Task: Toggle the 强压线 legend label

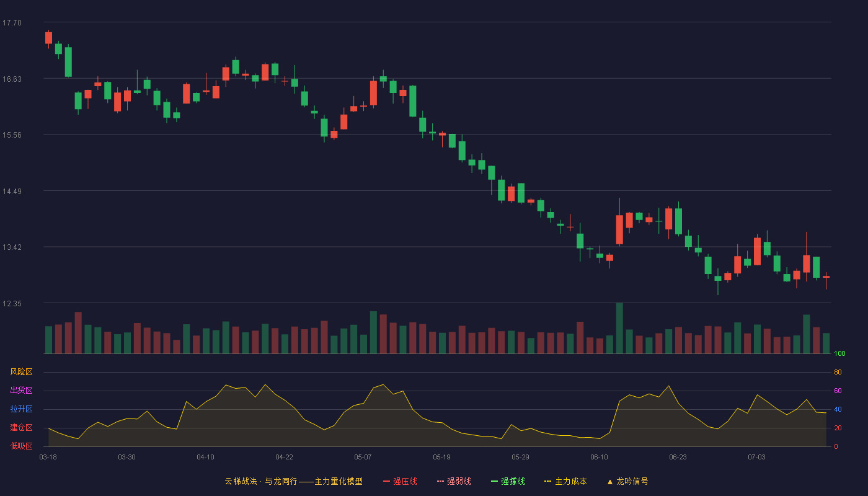Action: coord(405,481)
